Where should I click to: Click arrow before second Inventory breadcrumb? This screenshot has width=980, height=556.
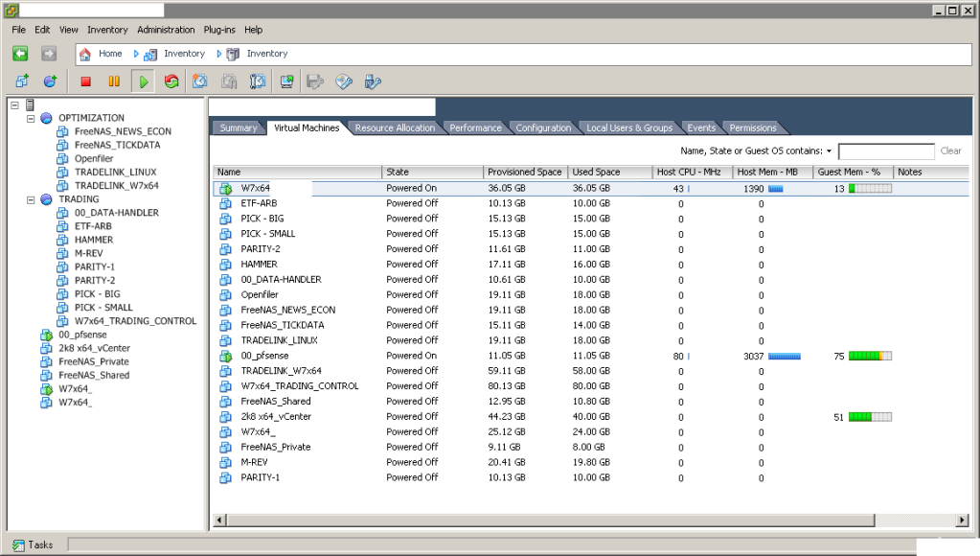click(x=218, y=54)
